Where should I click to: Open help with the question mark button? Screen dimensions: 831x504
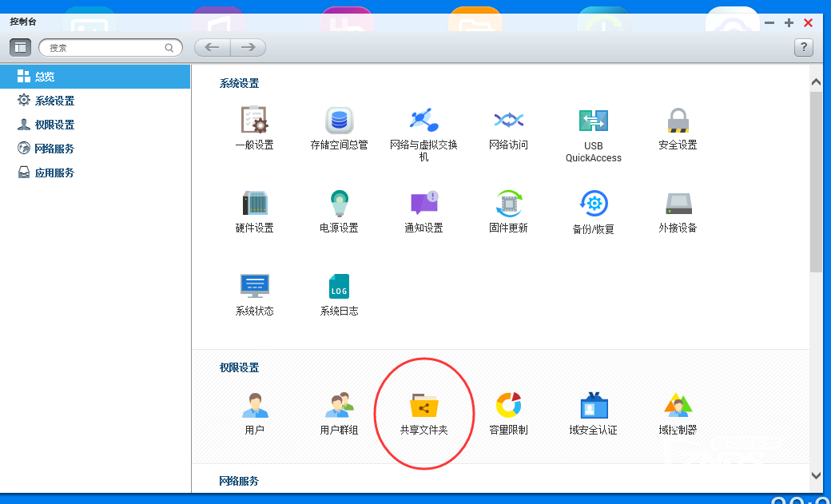[x=804, y=48]
